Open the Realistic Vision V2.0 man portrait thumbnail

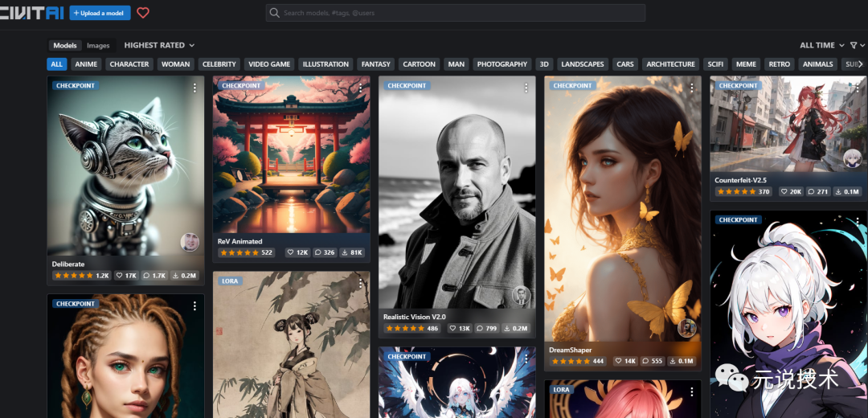click(x=457, y=192)
